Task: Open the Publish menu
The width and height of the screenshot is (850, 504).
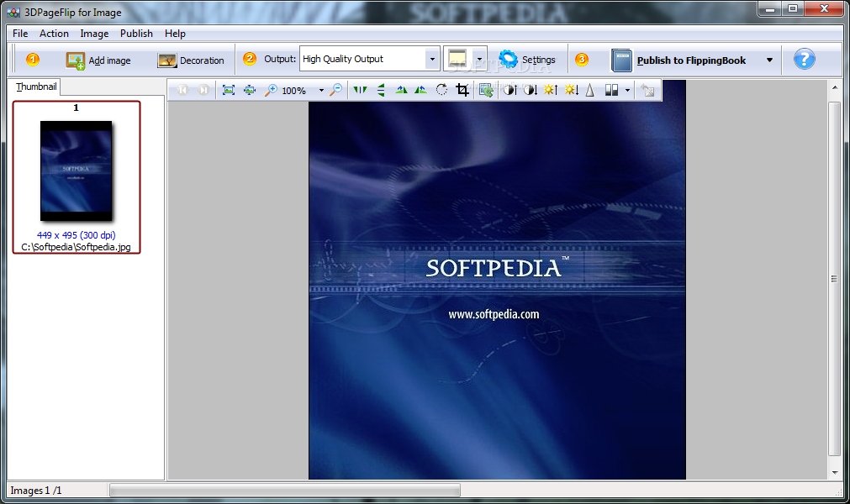Action: coord(136,34)
